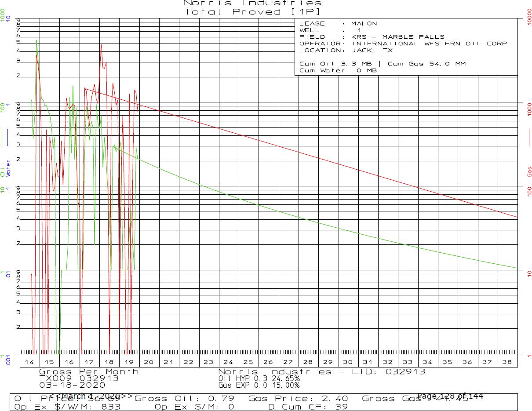Select year 20 on the time axis
This screenshot has width=532, height=411.
pos(149,362)
